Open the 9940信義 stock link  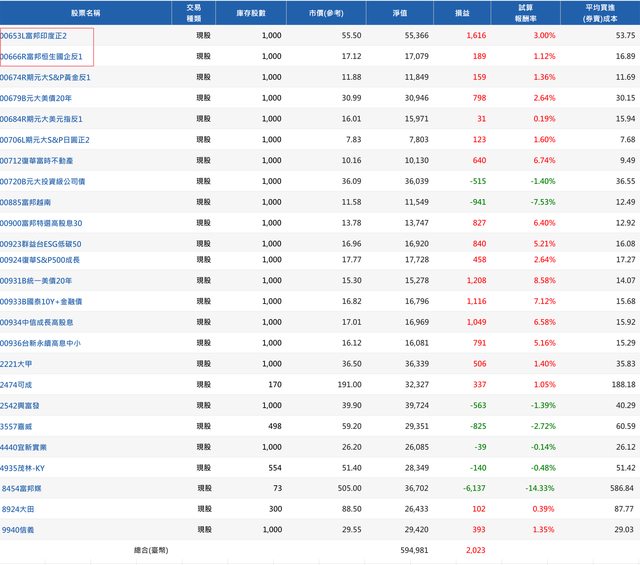point(19,529)
